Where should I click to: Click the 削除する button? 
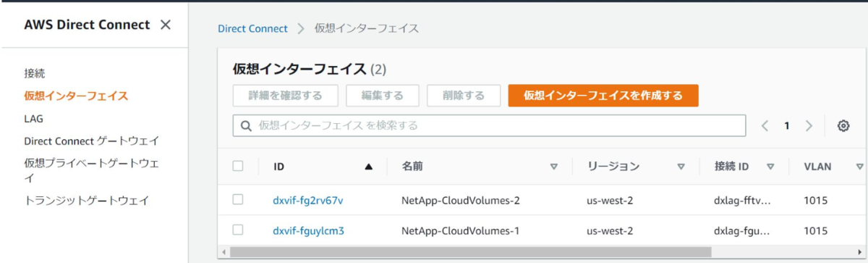463,95
